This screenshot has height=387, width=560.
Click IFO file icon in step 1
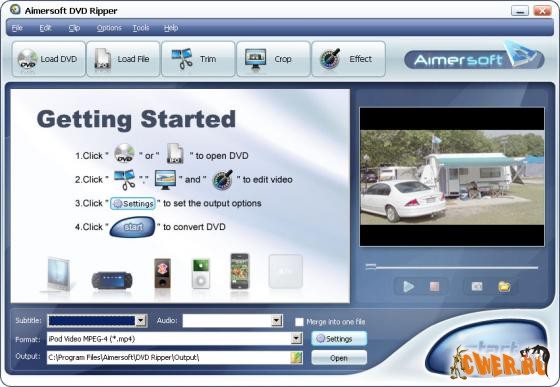175,154
